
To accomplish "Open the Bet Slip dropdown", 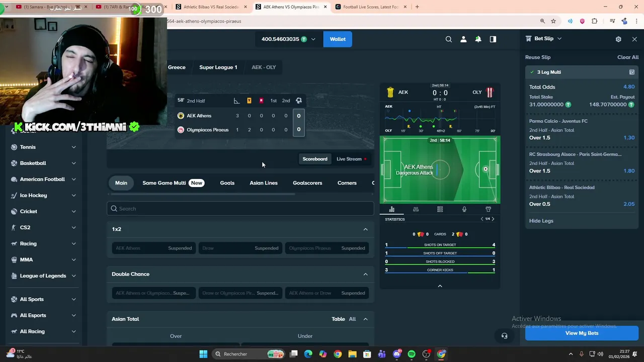I will [x=559, y=39].
